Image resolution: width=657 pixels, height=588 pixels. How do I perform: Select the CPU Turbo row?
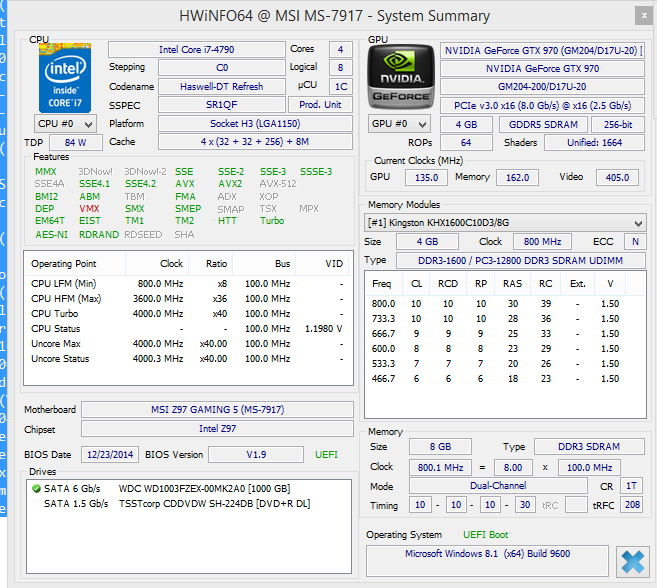[x=189, y=313]
